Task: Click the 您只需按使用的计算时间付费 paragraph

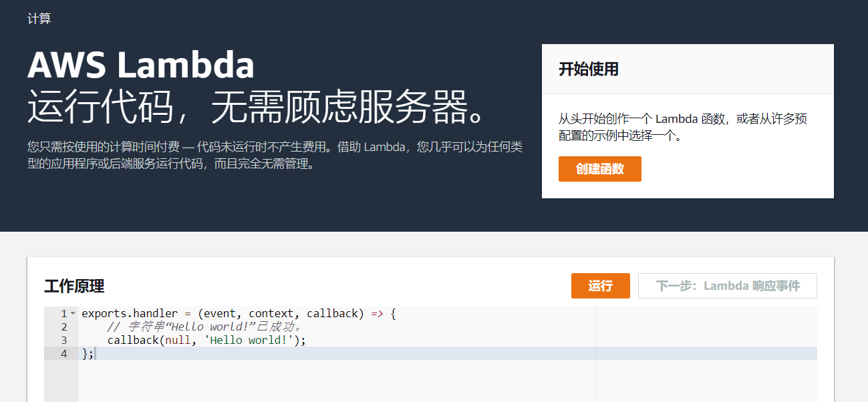Action: pos(274,155)
